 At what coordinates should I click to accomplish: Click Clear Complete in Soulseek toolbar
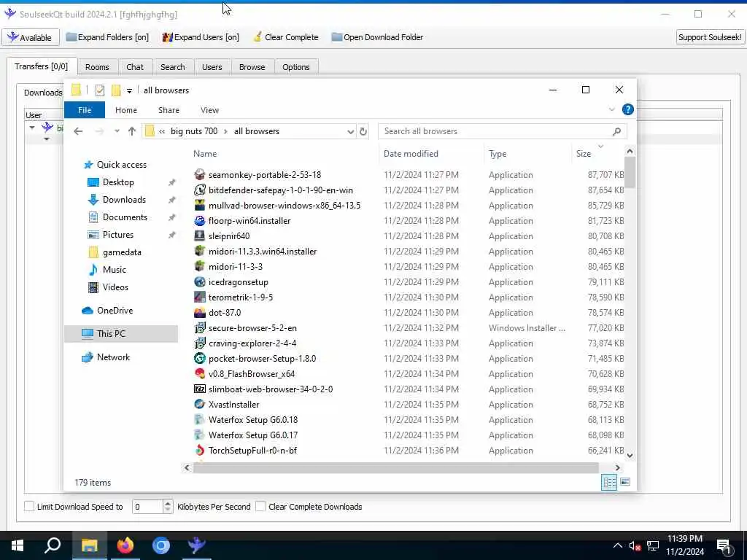(x=286, y=37)
